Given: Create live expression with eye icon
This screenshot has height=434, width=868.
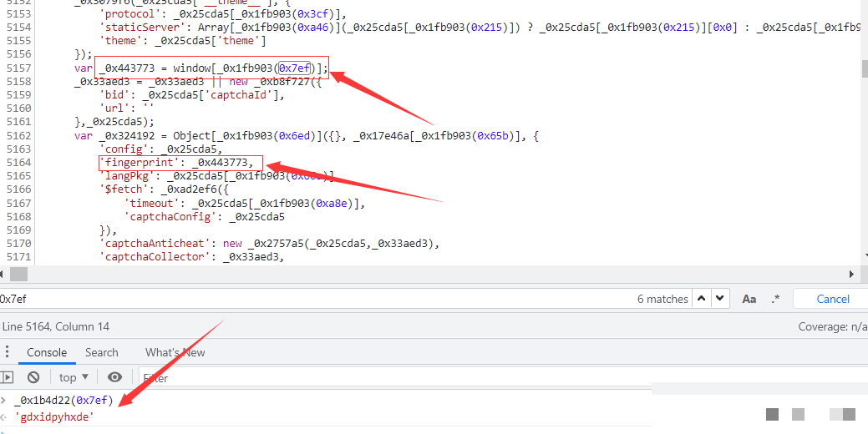Looking at the screenshot, I should (x=115, y=377).
